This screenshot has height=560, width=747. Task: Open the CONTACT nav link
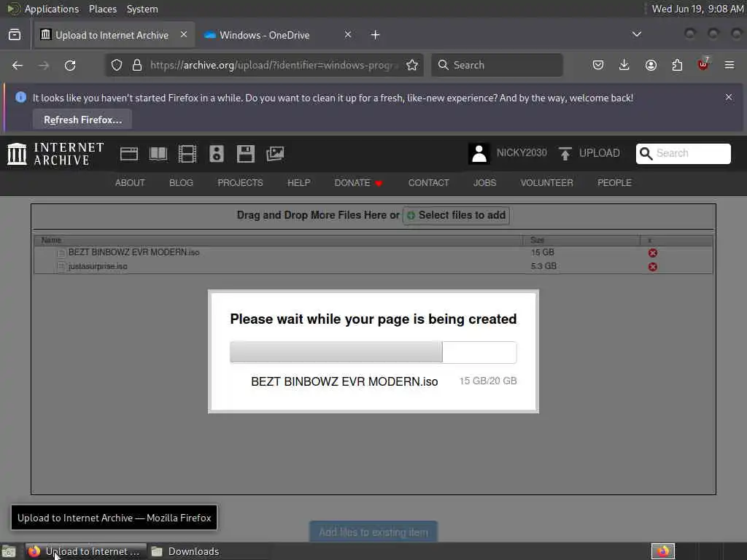[429, 183]
